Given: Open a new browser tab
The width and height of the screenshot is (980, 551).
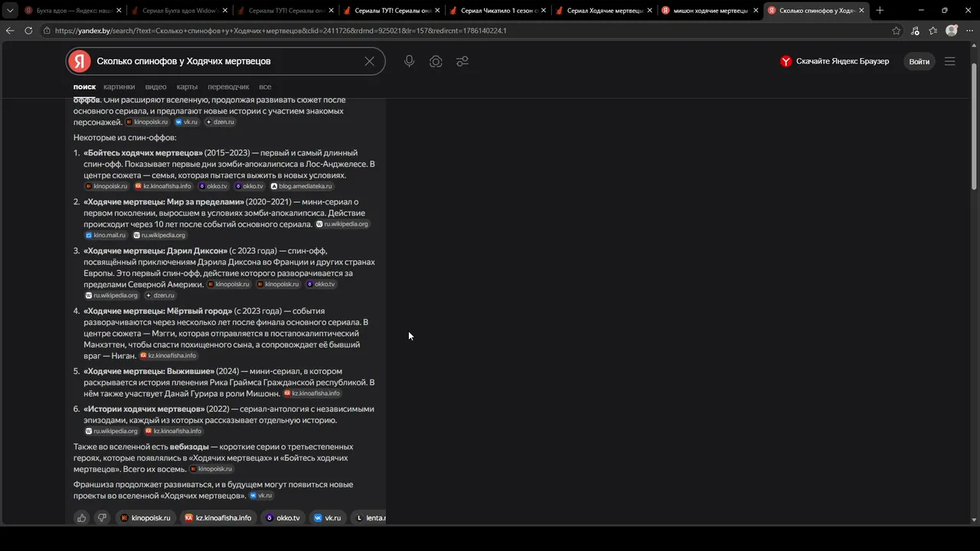Looking at the screenshot, I should click(880, 11).
